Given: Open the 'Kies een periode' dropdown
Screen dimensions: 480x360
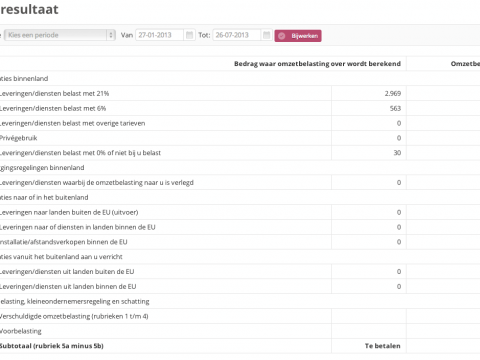Looking at the screenshot, I should (60, 35).
